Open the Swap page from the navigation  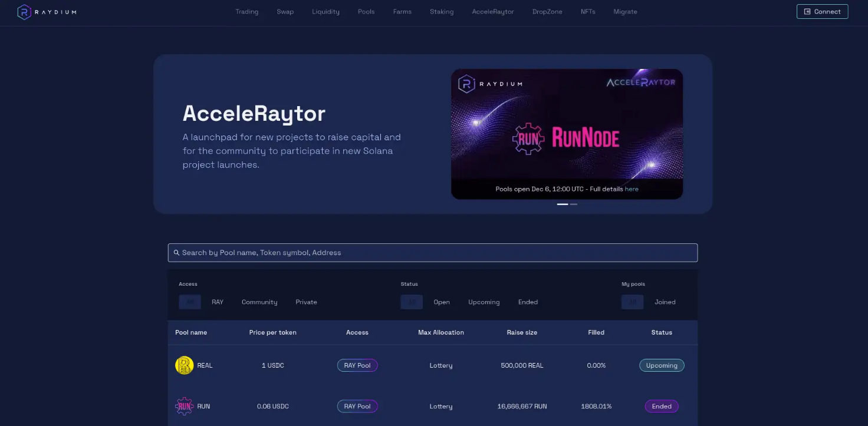pos(285,11)
